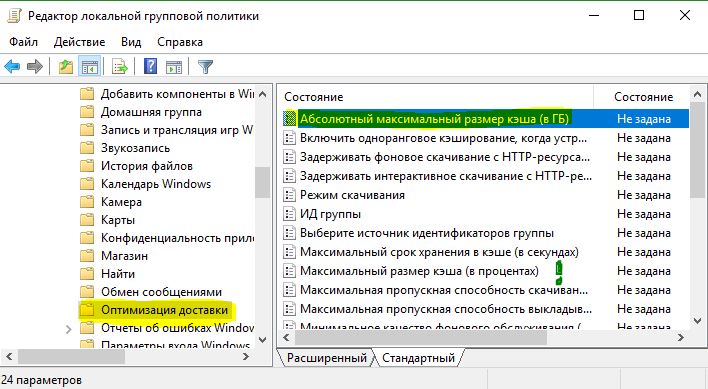Open the Help question mark icon
The image size is (708, 389).
point(150,66)
